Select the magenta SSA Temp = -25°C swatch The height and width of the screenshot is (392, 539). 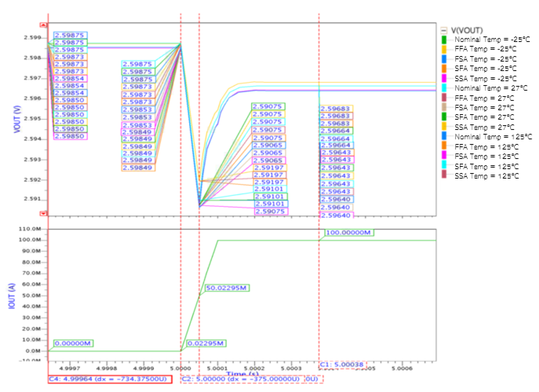click(x=444, y=79)
